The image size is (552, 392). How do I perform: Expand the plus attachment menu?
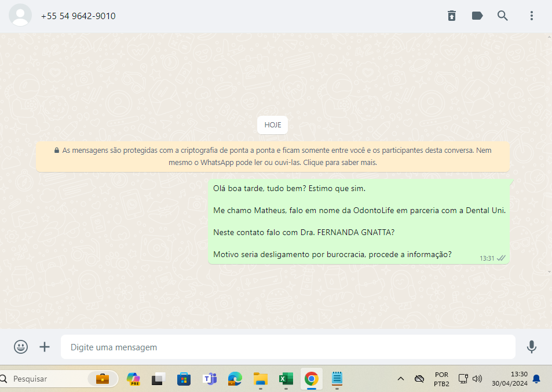pos(45,347)
